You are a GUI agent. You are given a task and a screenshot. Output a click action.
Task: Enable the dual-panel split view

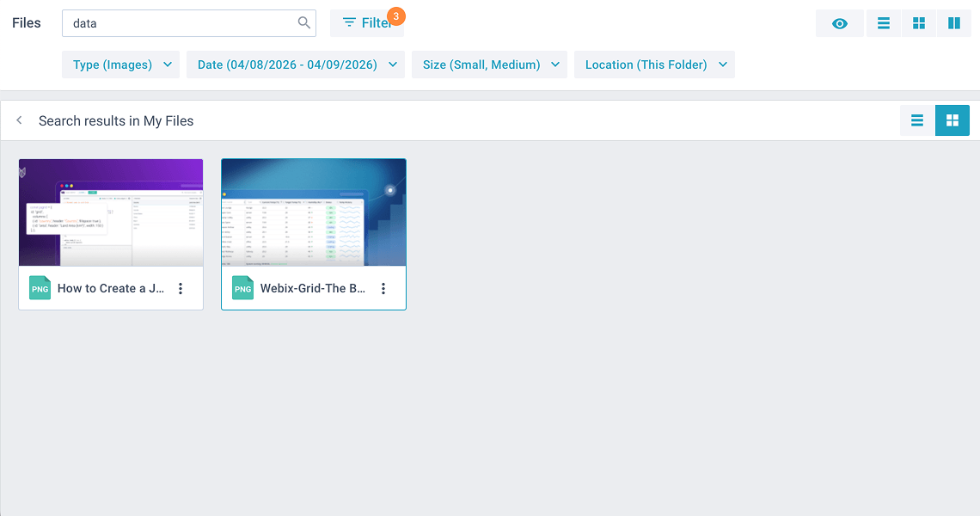pos(953,23)
